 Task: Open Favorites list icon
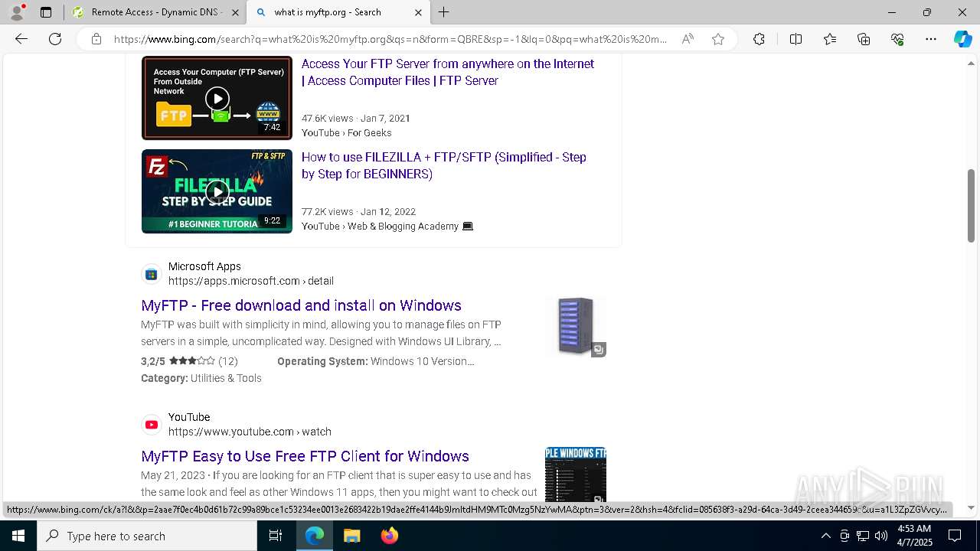coord(830,39)
